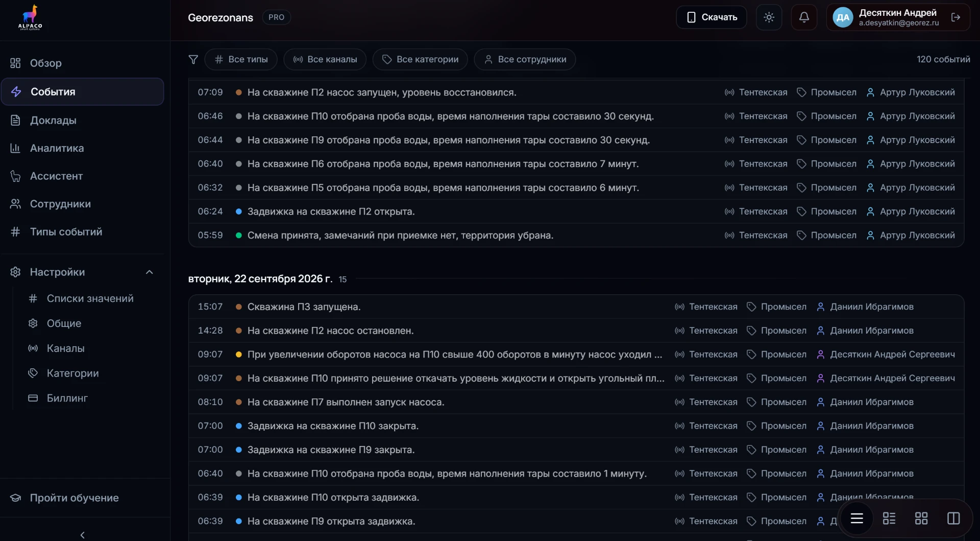
Task: Click Артур Луковский person icon in 06:44 row
Action: coord(871,140)
